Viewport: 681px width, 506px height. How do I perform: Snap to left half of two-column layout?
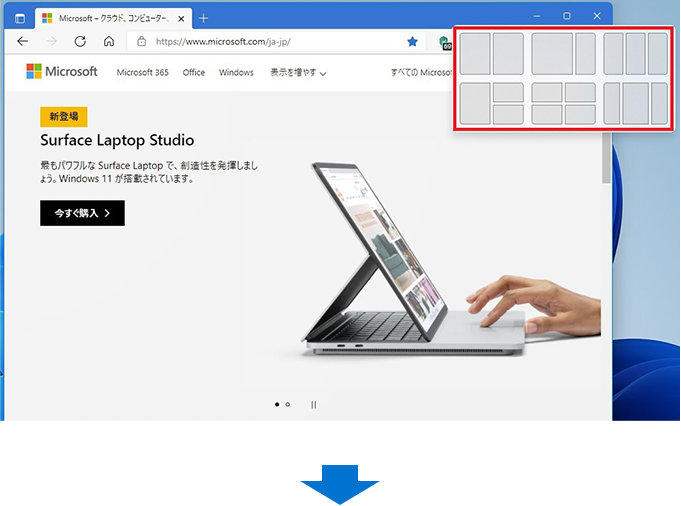point(475,54)
